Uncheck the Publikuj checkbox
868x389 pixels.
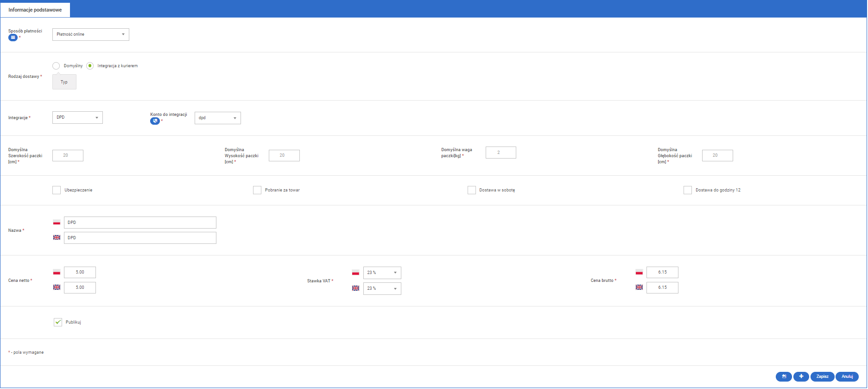click(x=58, y=322)
